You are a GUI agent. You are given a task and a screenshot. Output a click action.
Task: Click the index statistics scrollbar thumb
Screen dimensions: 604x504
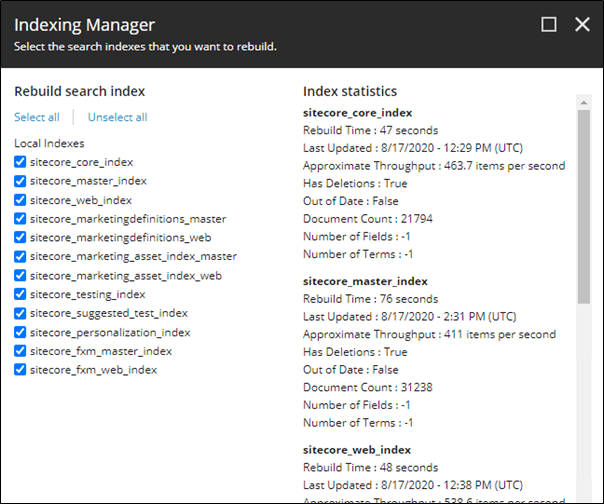(584, 207)
